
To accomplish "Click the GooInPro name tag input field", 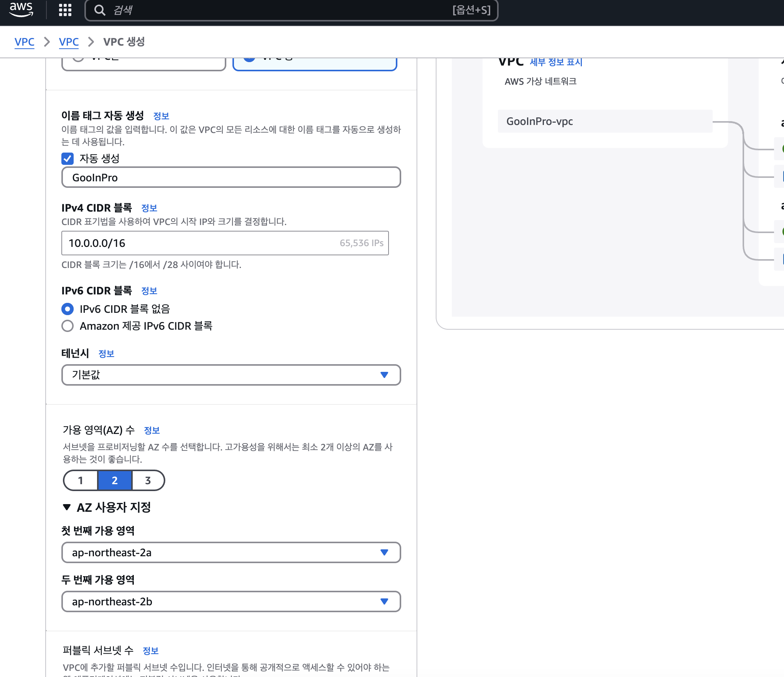I will click(x=231, y=177).
